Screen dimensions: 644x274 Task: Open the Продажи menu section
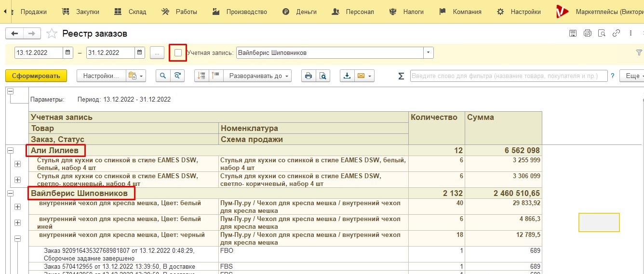[29, 12]
